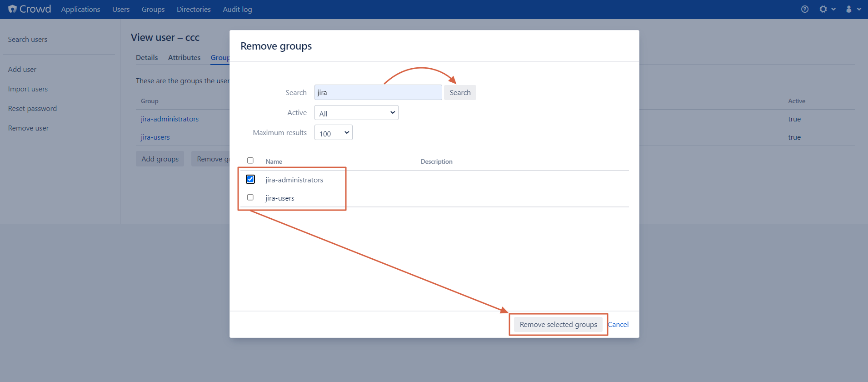Image resolution: width=868 pixels, height=382 pixels.
Task: Cancel the Remove groups dialog
Action: click(619, 324)
